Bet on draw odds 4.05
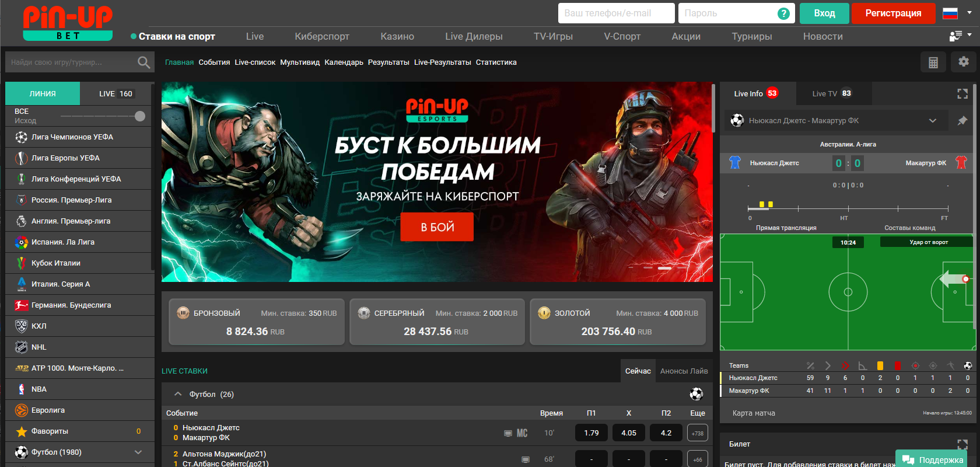Screen dimensions: 980x467 click(629, 433)
